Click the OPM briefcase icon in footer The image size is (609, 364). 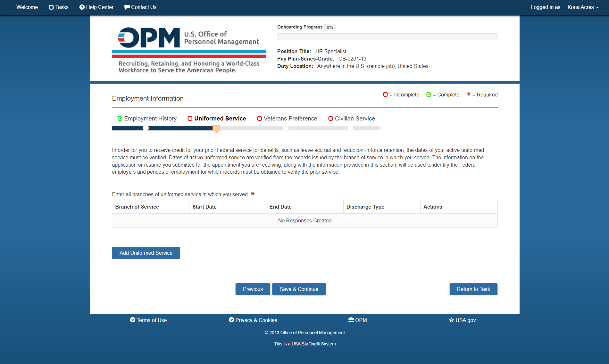pos(351,320)
